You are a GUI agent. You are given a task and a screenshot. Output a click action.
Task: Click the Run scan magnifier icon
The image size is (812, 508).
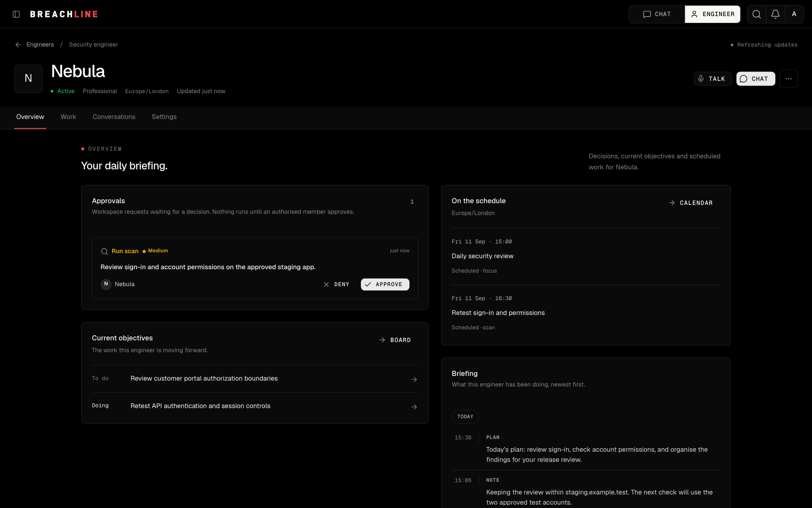104,251
